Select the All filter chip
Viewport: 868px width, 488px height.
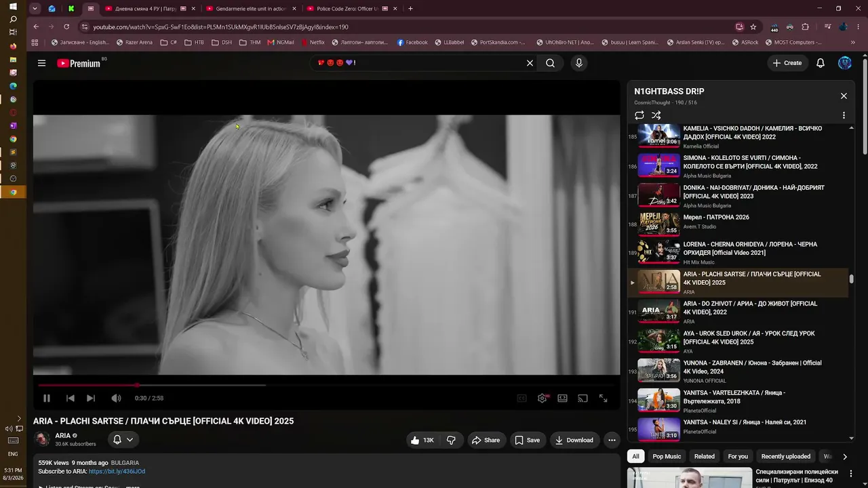(x=635, y=457)
